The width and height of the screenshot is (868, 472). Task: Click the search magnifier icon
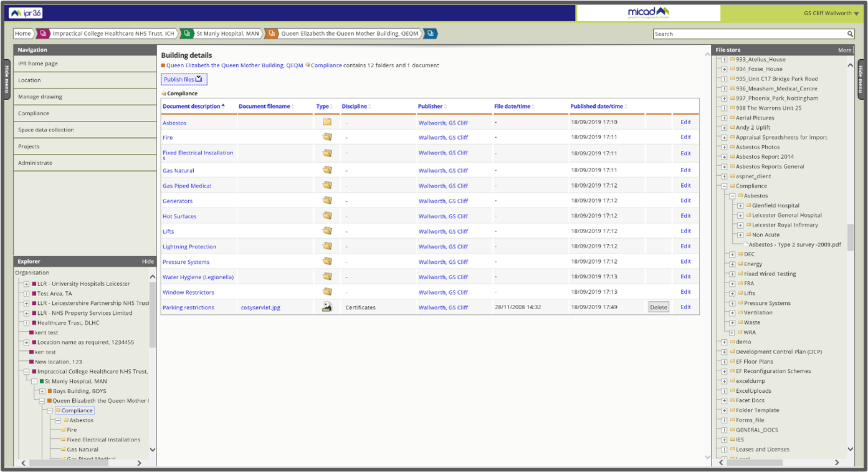(850, 34)
